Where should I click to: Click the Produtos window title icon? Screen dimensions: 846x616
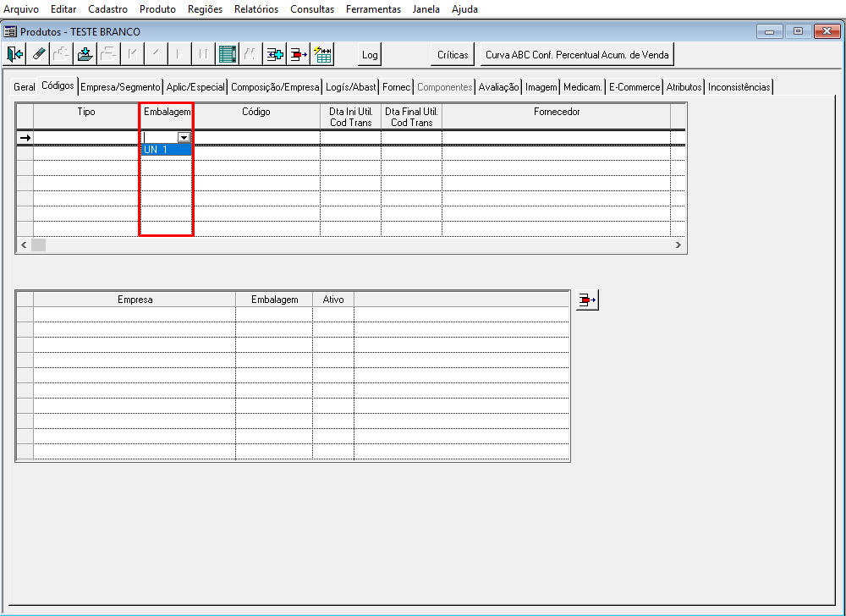[10, 32]
